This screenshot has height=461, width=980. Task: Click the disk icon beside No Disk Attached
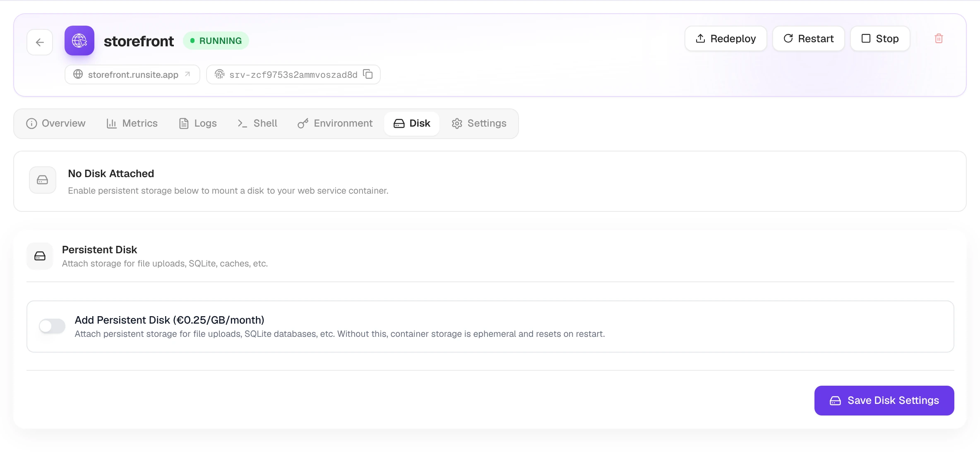pyautogui.click(x=43, y=180)
